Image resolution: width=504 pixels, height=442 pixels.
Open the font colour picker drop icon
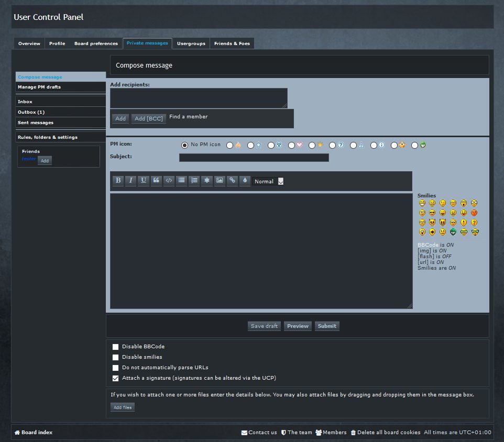tap(245, 181)
